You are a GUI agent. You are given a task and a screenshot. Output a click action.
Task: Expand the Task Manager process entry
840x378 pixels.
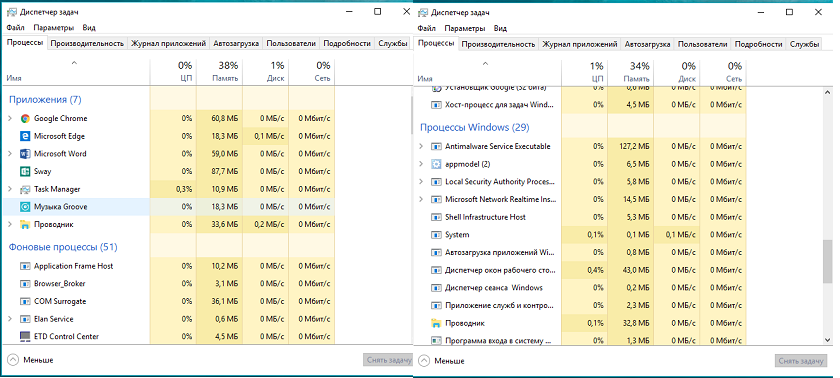(10, 189)
